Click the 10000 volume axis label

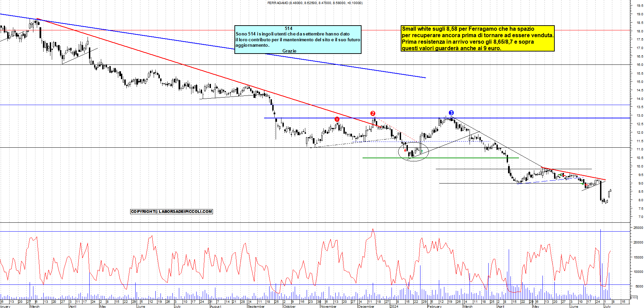[x=638, y=272]
